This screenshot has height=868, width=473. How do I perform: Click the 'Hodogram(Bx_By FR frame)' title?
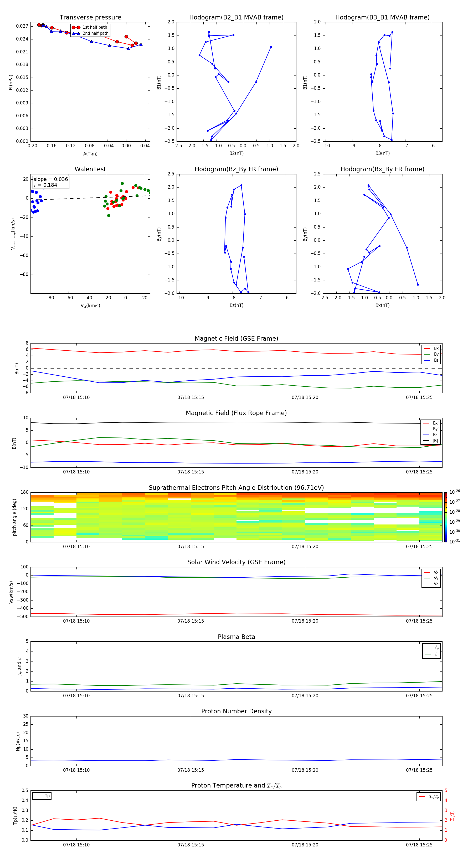coord(382,169)
